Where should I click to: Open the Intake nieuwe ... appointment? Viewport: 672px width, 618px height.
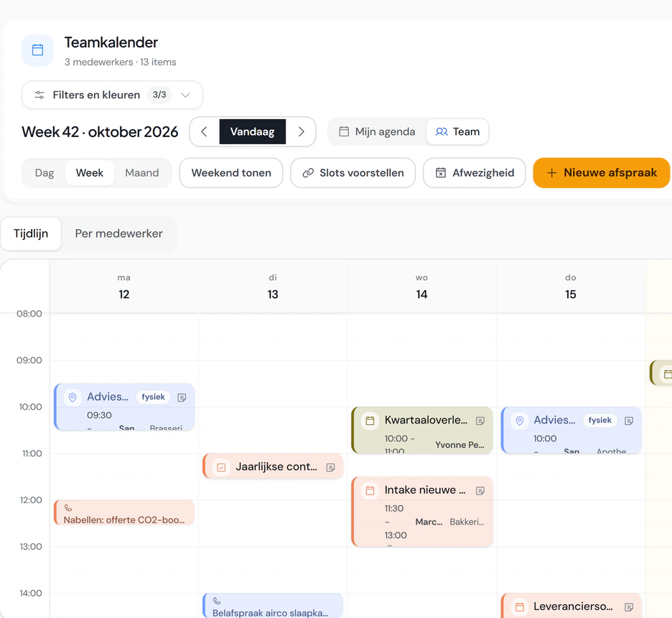tap(422, 512)
